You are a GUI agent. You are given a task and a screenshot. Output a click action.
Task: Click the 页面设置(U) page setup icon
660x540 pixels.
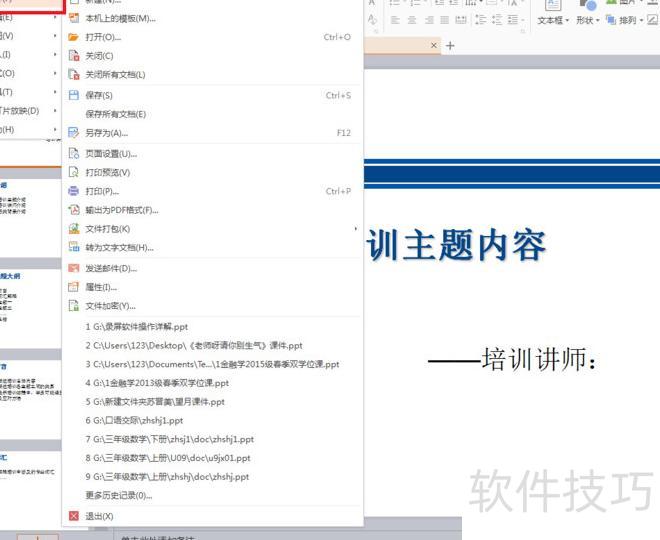point(74,154)
